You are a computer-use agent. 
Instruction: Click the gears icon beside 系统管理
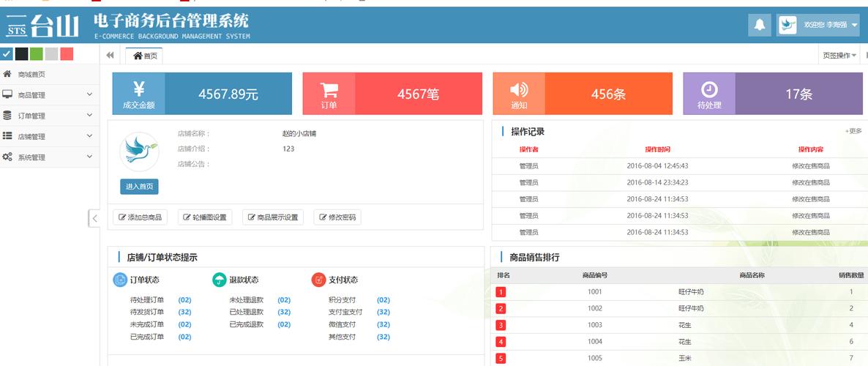pyautogui.click(x=7, y=157)
